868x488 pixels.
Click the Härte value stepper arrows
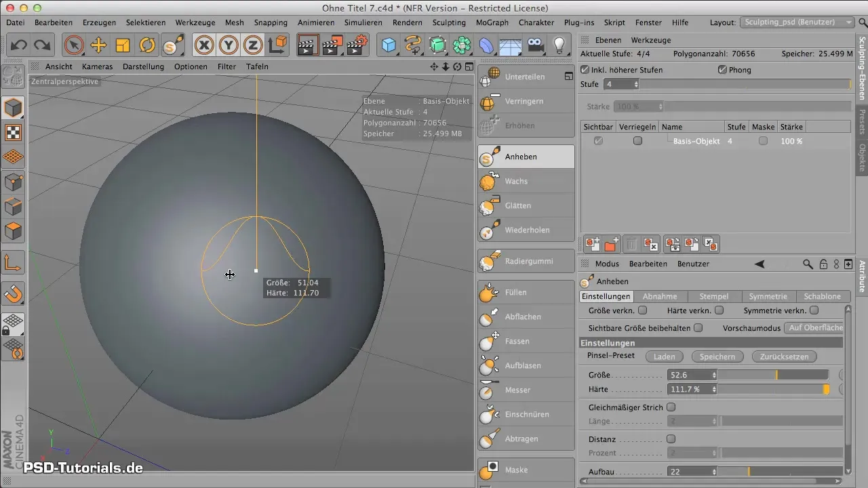coord(714,390)
